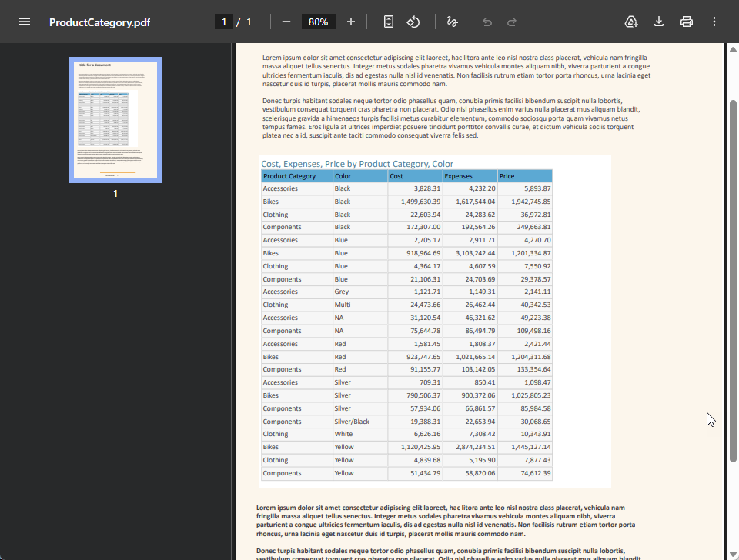Rotate the document counterclockwise
Viewport: 739px width, 560px height.
[413, 22]
